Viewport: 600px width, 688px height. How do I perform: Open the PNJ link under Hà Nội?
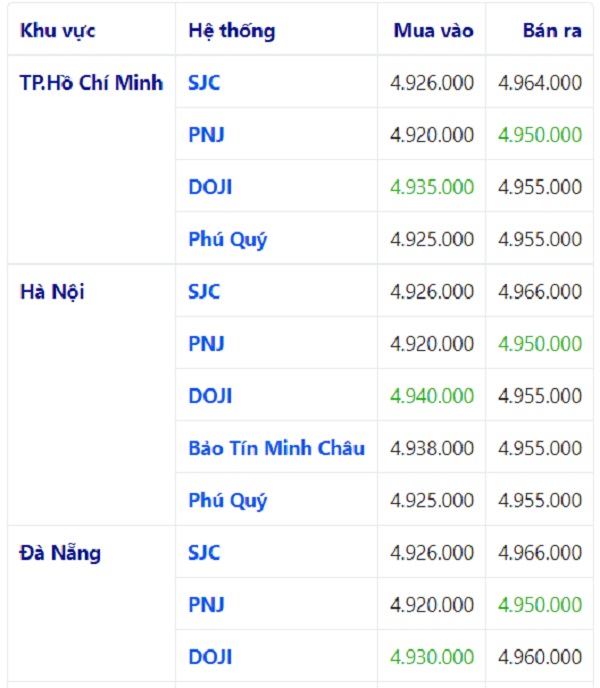(x=206, y=344)
